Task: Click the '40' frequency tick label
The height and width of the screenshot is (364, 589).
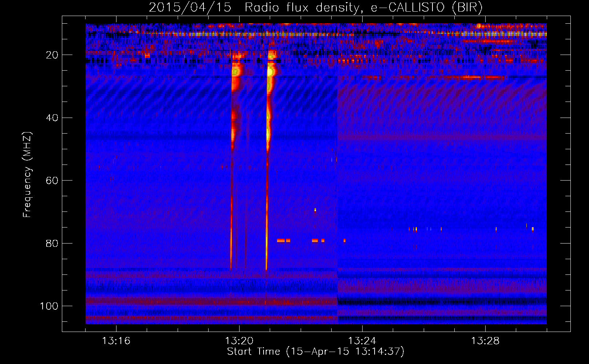Action: pos(52,118)
